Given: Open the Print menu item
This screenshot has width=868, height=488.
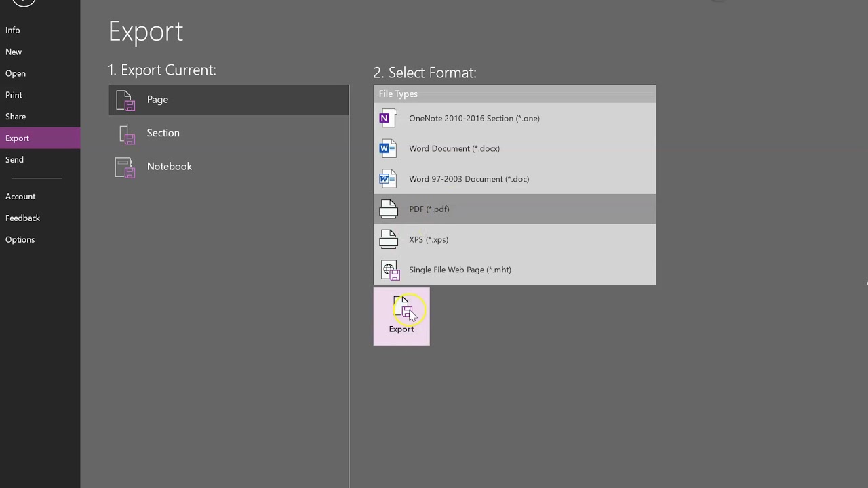Looking at the screenshot, I should pyautogui.click(x=40, y=95).
